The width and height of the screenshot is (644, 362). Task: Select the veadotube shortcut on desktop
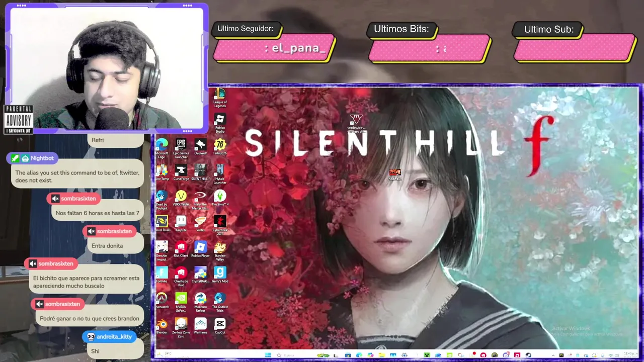(356, 123)
